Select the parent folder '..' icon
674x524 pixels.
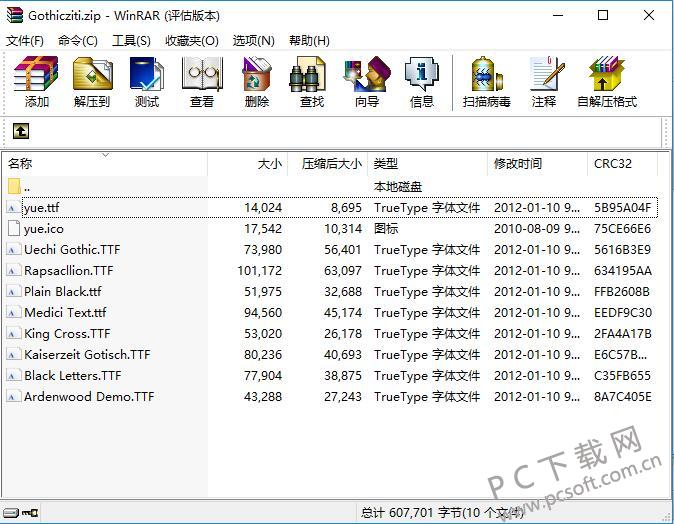14,186
